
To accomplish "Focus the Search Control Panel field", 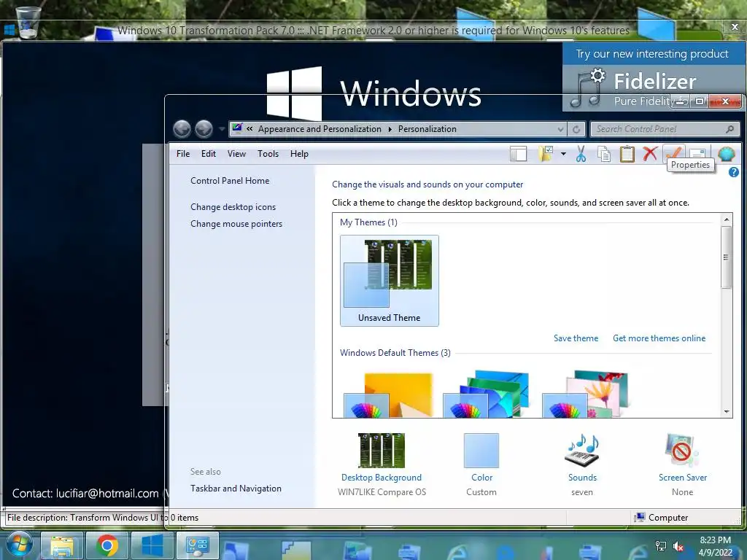I will coord(665,129).
